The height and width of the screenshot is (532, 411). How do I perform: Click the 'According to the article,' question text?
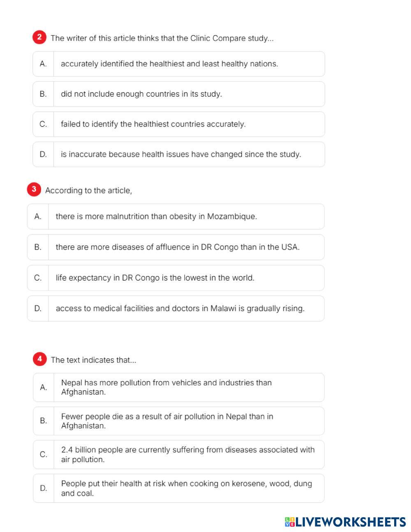(88, 191)
